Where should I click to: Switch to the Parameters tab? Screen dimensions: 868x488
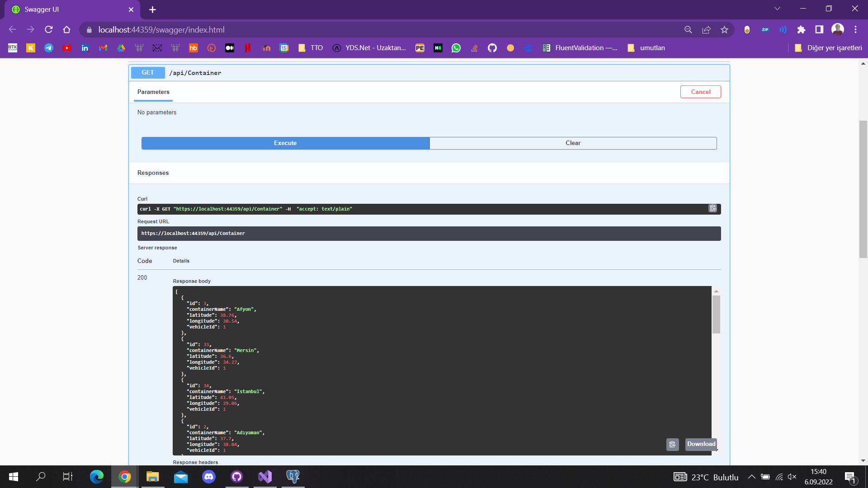[153, 92]
